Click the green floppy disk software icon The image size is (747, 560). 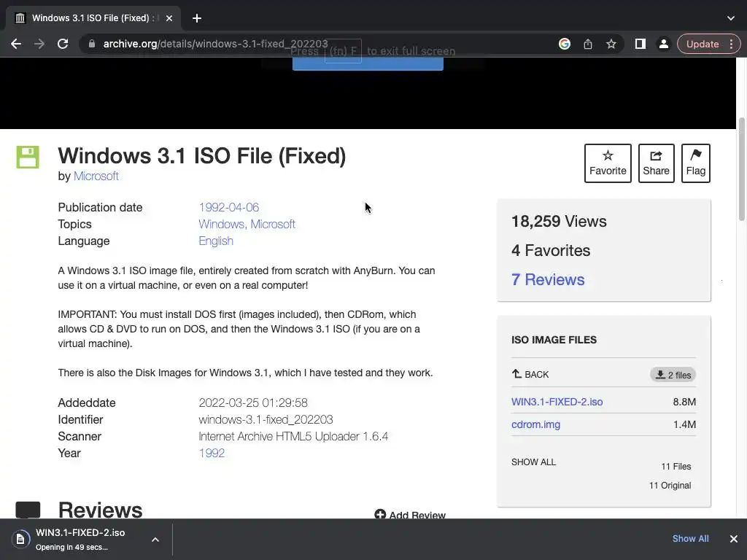click(x=28, y=157)
